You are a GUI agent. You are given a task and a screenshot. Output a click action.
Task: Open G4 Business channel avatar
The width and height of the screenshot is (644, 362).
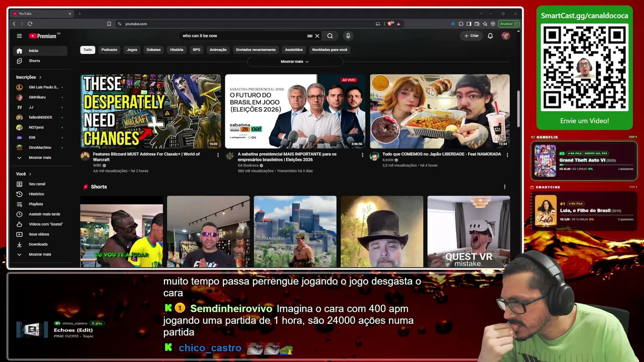[230, 156]
